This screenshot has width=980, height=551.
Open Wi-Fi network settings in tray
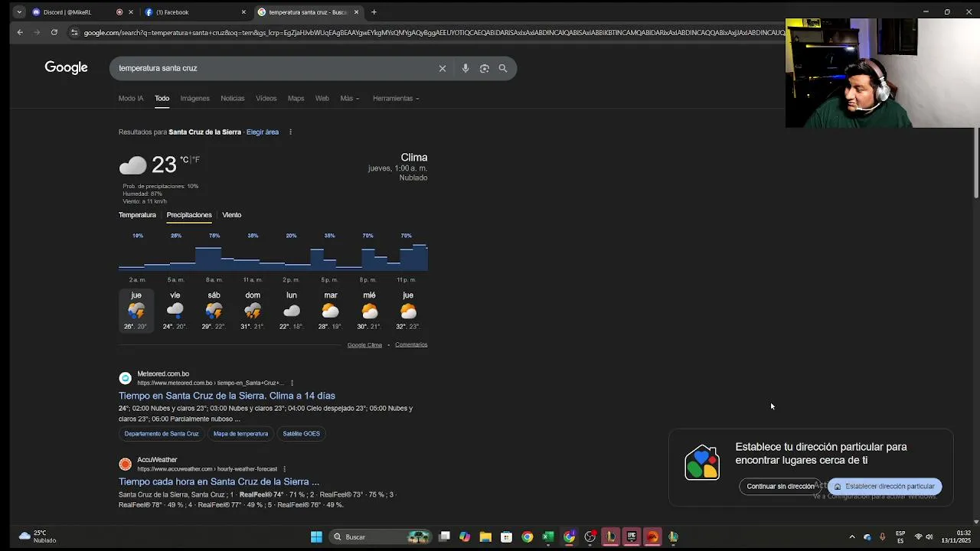[918, 536]
